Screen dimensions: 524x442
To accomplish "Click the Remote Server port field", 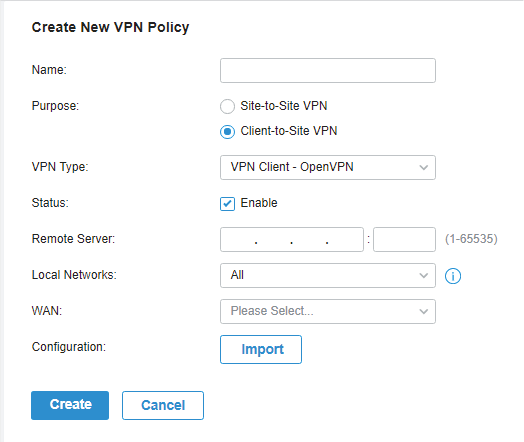I will (x=404, y=240).
